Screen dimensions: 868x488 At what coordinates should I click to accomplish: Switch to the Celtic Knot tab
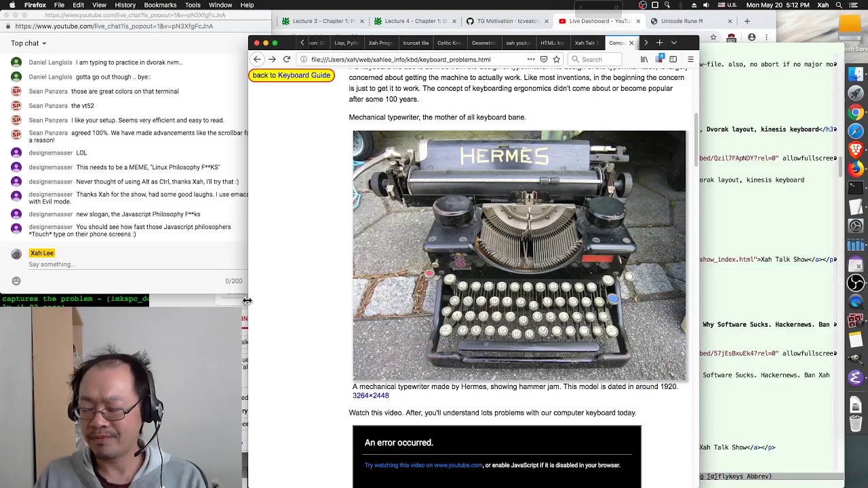tap(450, 43)
